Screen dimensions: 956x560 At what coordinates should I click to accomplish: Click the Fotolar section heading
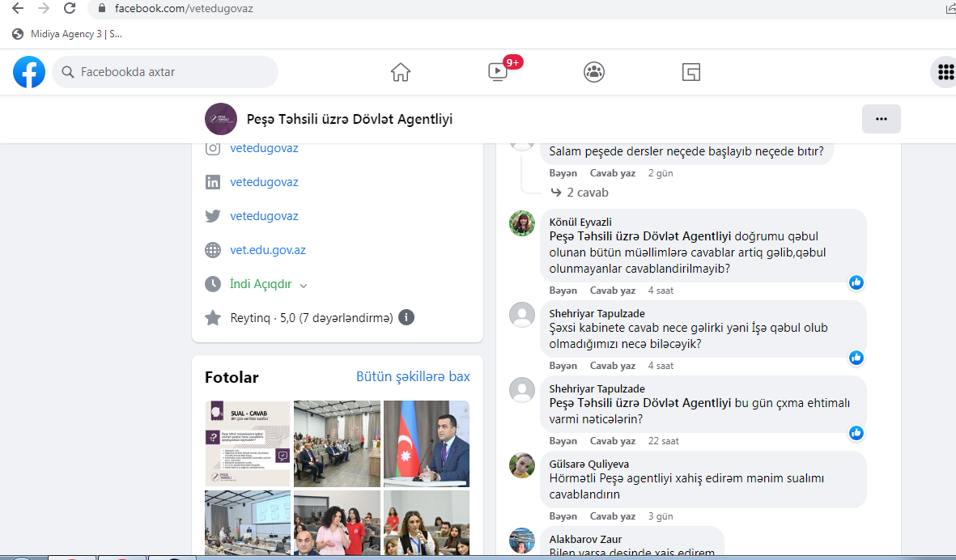click(x=232, y=377)
